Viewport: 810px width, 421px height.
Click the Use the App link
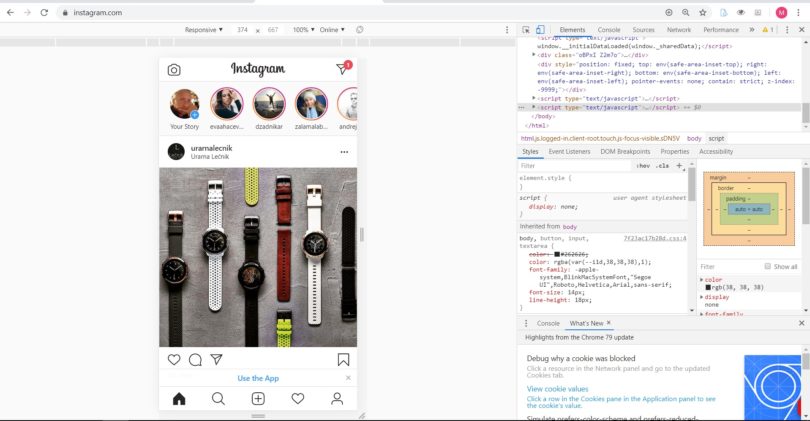tap(258, 378)
